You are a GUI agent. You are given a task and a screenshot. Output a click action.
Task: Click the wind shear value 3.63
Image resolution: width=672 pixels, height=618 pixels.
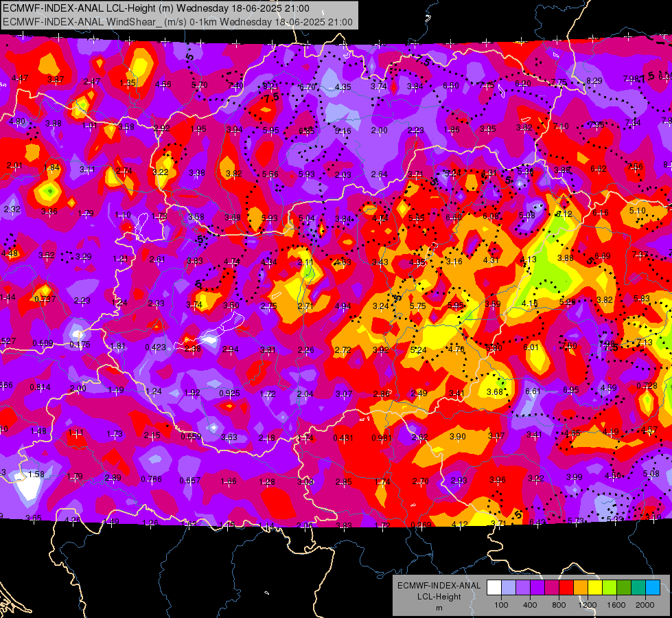[229, 437]
